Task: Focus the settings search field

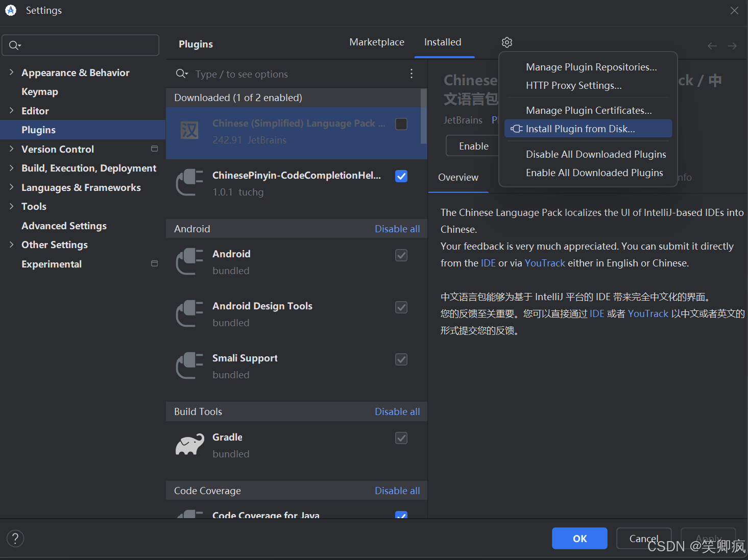Action: 81,45
